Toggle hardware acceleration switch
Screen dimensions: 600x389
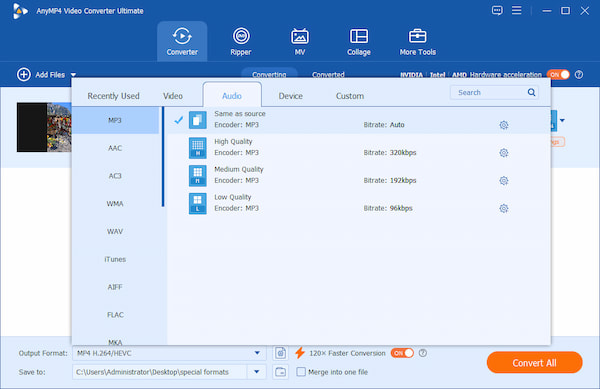(558, 75)
